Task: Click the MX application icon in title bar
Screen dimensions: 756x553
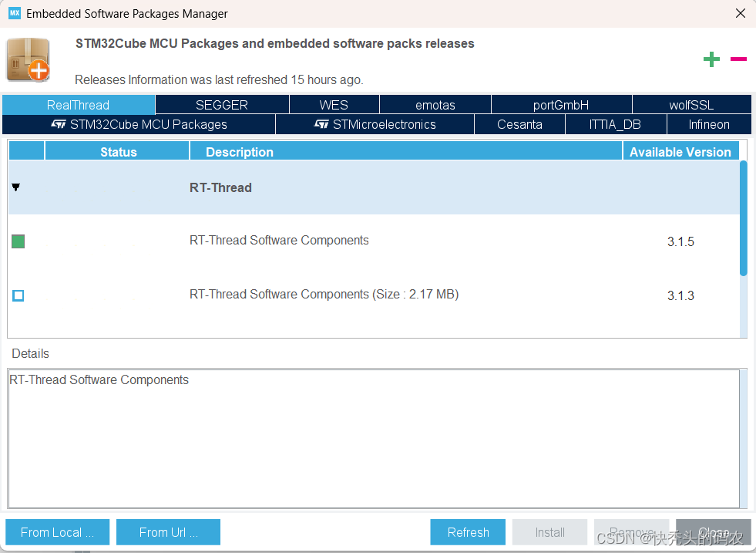Action: tap(15, 13)
